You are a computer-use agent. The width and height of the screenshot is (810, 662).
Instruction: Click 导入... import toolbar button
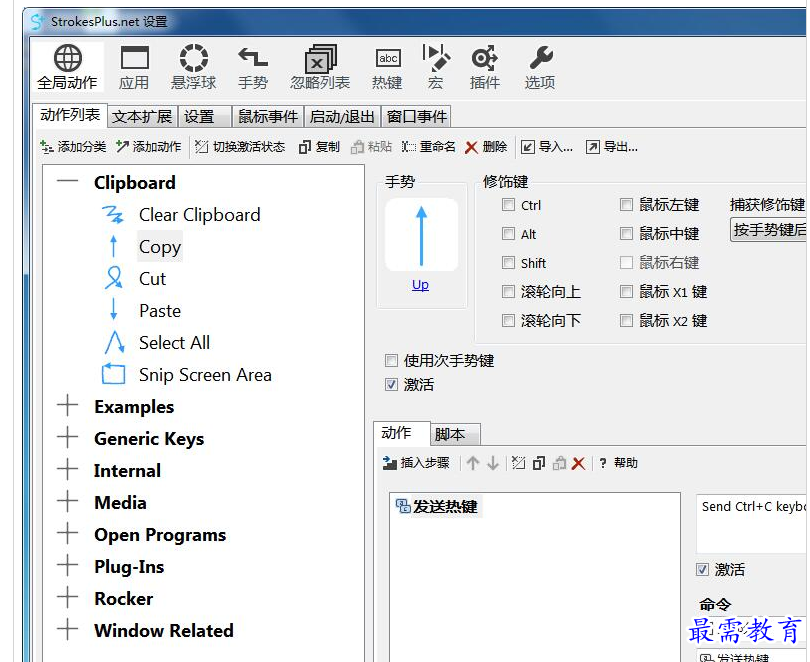(547, 147)
